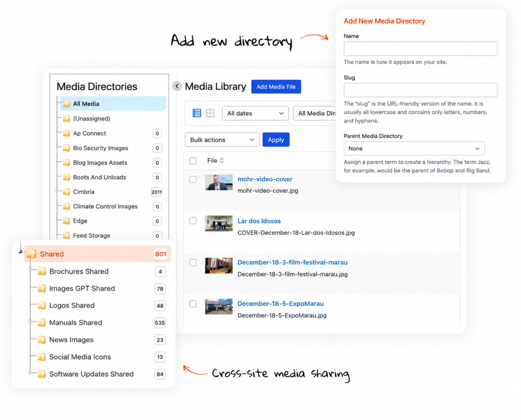Click the Slug input field
Image resolution: width=521 pixels, height=420 pixels.
click(421, 90)
